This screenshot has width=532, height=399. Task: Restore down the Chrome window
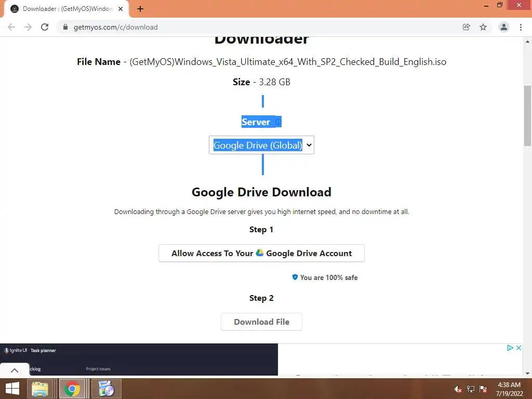500,5
